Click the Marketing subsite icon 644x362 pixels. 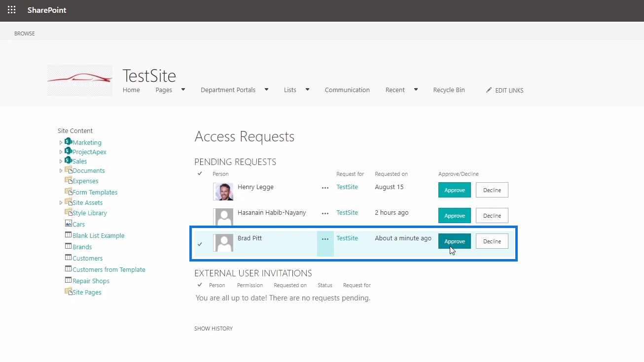coord(68,142)
